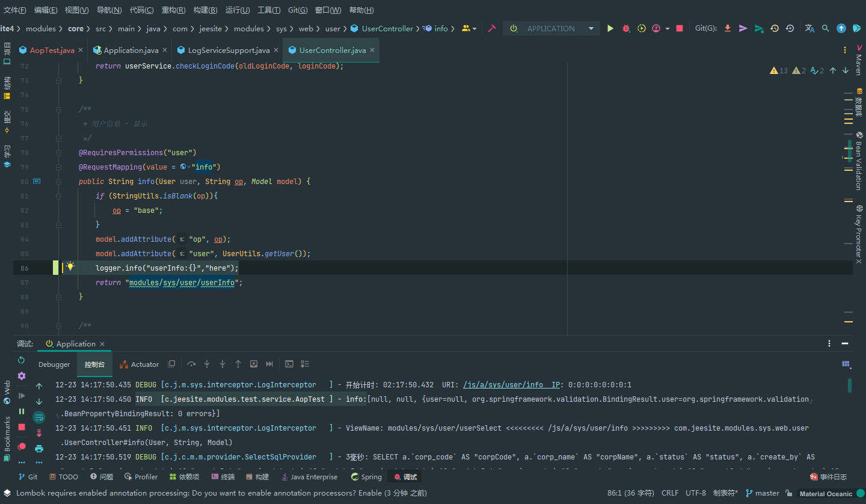The width and height of the screenshot is (866, 504).
Task: Rerun Application in debug panel
Action: click(x=22, y=360)
